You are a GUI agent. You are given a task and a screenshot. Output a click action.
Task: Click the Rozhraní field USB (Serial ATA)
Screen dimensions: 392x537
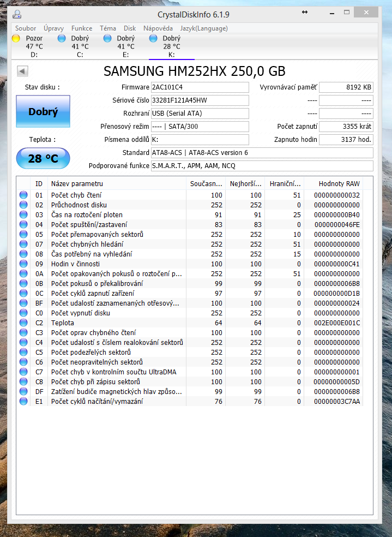click(200, 114)
